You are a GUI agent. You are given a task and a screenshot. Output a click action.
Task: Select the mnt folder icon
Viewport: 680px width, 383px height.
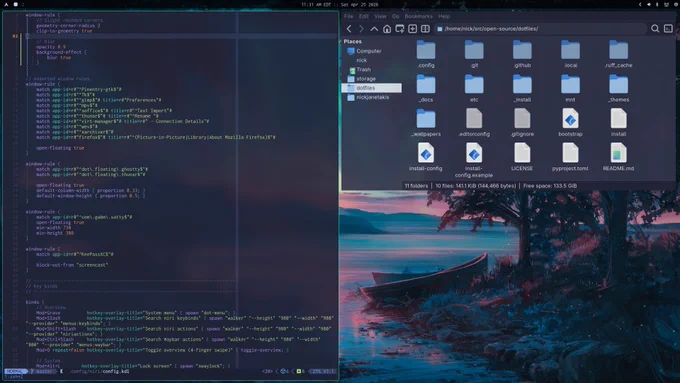click(570, 85)
